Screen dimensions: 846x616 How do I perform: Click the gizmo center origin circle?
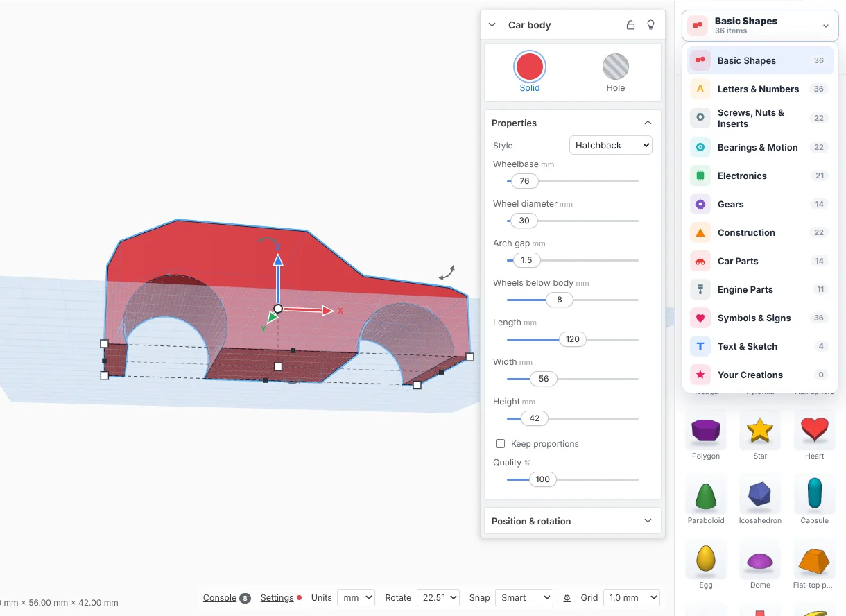(x=277, y=309)
